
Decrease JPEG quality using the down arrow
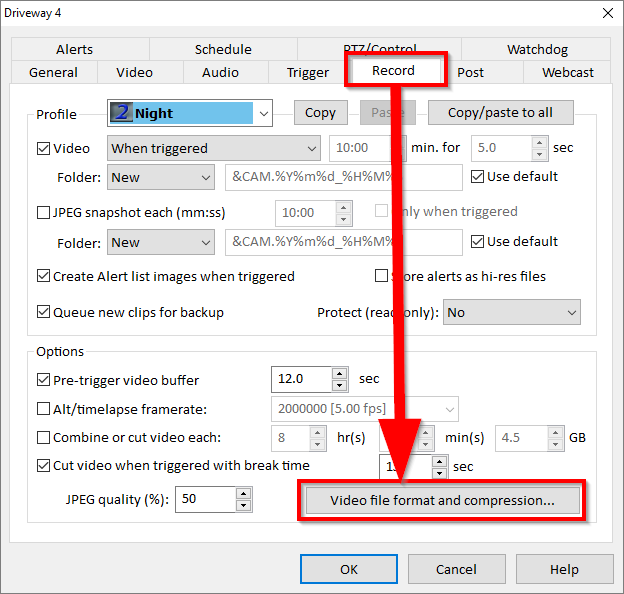coord(244,506)
